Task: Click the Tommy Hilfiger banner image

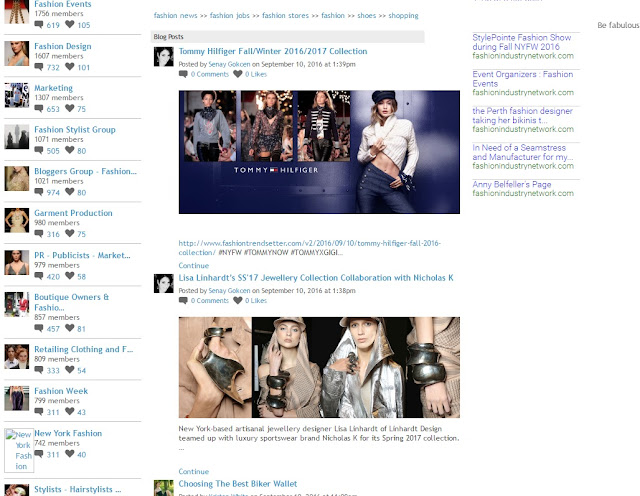Action: coord(319,152)
